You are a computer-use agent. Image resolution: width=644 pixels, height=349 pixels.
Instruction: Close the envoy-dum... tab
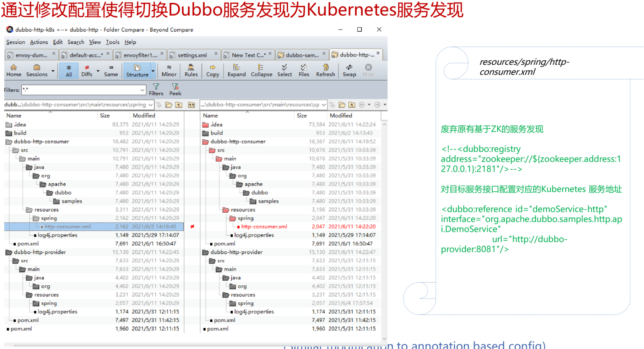pyautogui.click(x=54, y=54)
